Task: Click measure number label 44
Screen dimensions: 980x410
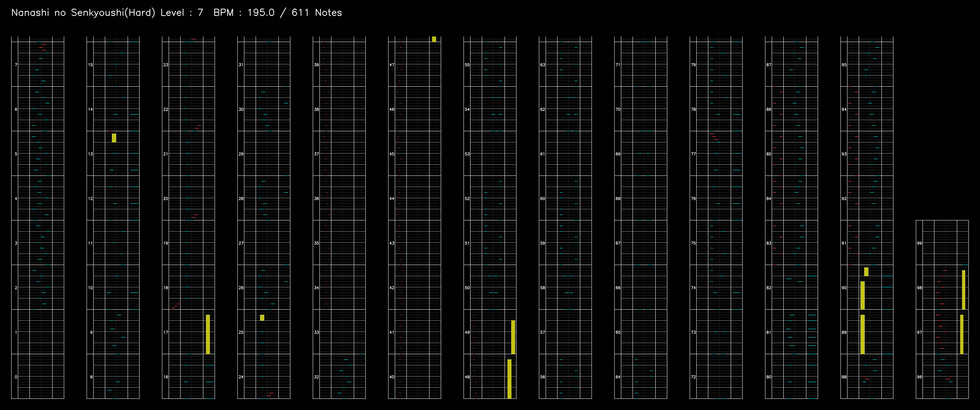Action: [392, 198]
